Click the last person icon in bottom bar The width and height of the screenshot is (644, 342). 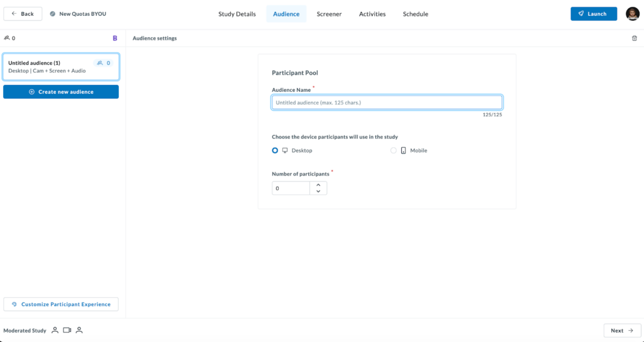(79, 330)
